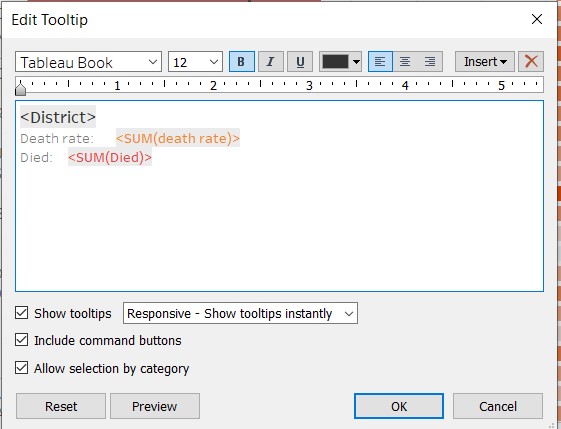Align tooltip text left
Viewport: 561px width, 429px height.
pyautogui.click(x=380, y=62)
